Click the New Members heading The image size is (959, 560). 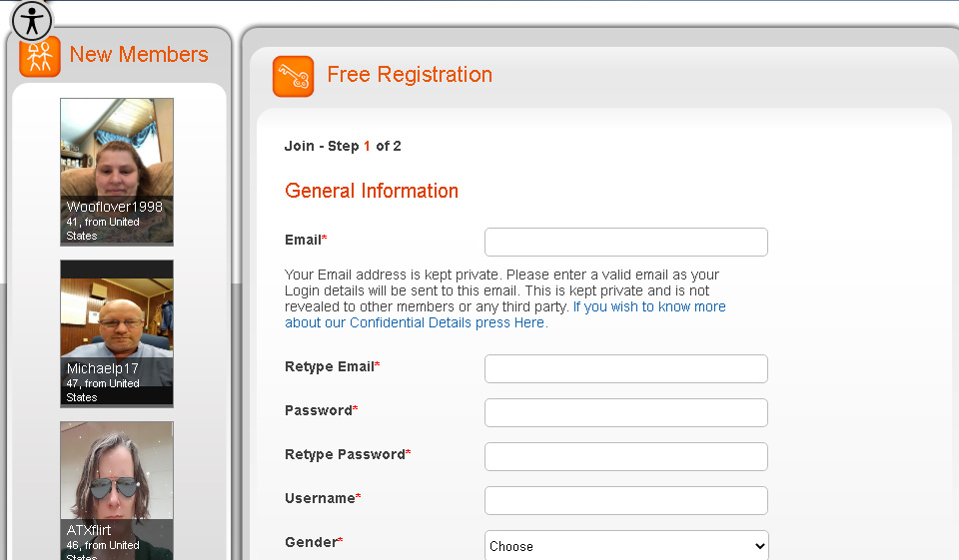coord(139,55)
